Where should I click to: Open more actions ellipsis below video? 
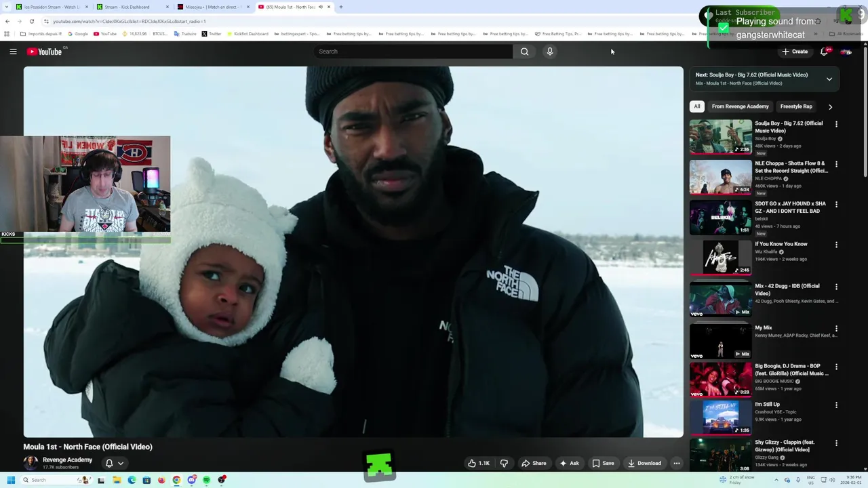pos(677,464)
